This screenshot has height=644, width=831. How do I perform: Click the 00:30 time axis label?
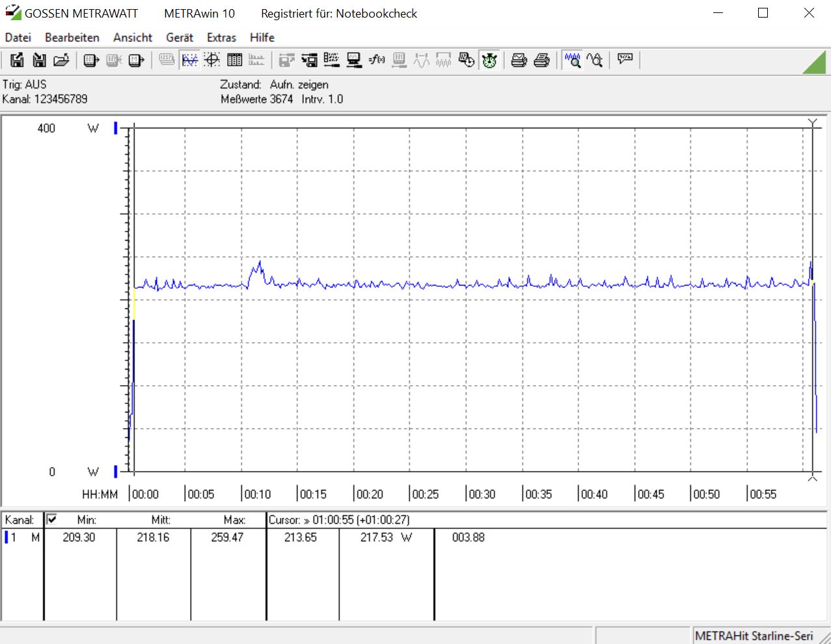coord(482,494)
